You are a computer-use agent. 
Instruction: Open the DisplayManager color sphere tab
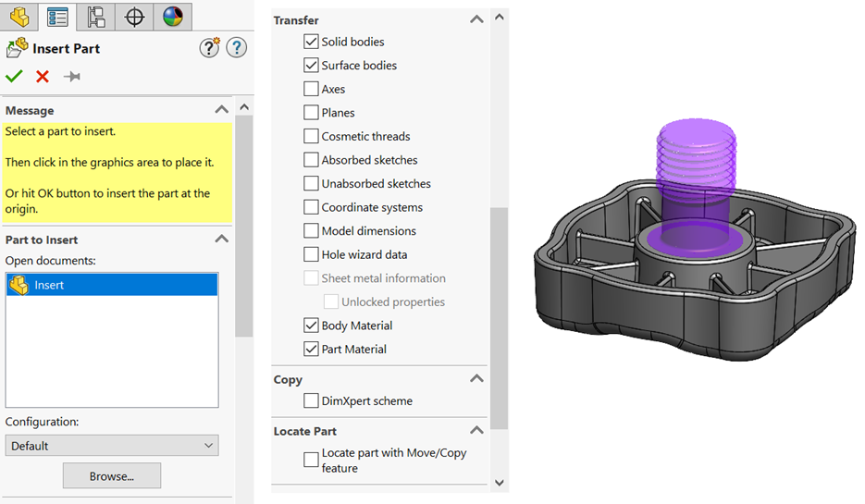coord(173,17)
